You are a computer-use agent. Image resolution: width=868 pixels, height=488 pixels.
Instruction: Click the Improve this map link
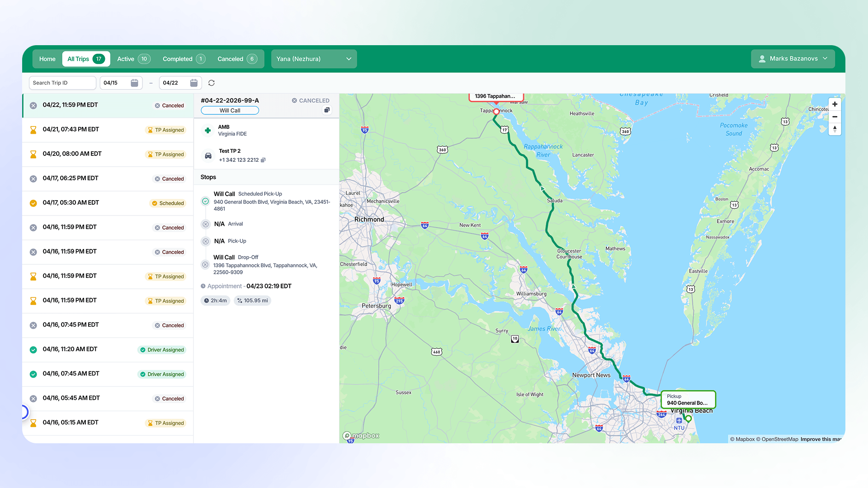coord(821,439)
